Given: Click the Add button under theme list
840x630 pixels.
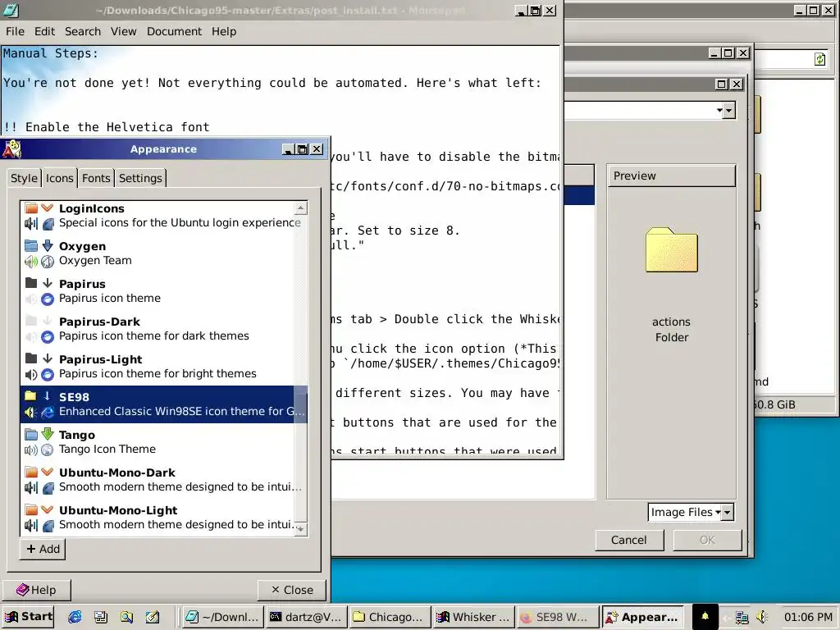Looking at the screenshot, I should pos(43,549).
